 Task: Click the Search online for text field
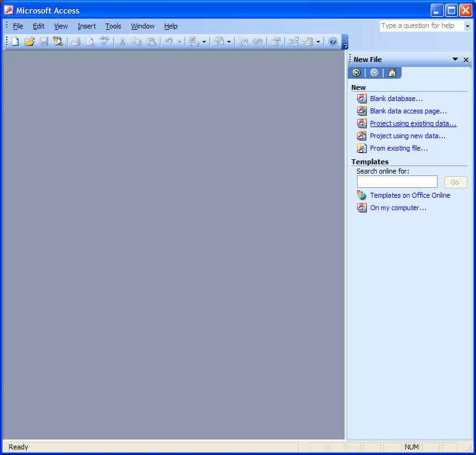[x=397, y=182]
